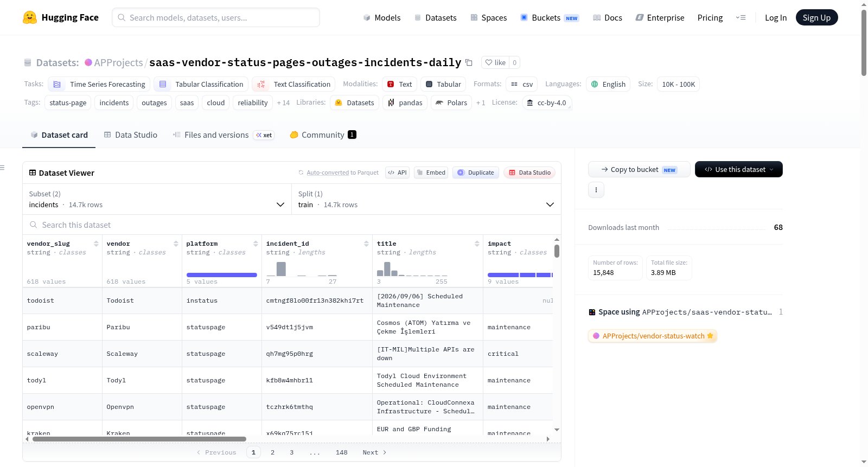Switch to the Dataset card tab
This screenshot has height=467, width=868.
(59, 135)
